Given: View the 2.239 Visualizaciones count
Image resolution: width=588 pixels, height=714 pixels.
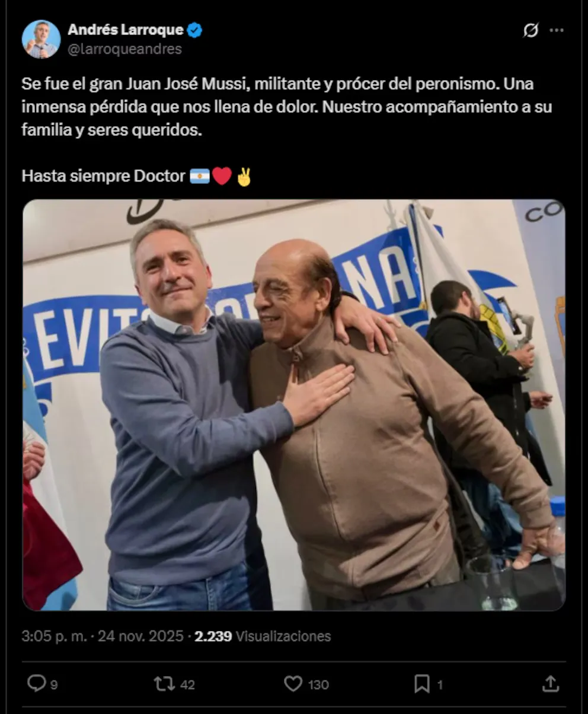Looking at the screenshot, I should pyautogui.click(x=263, y=636).
